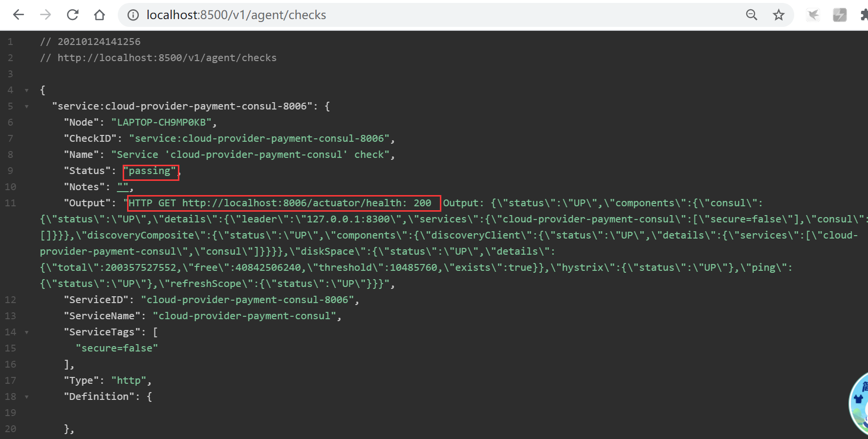Viewport: 868px width, 439px height.
Task: Click the "secure=false" tag value
Action: [117, 348]
